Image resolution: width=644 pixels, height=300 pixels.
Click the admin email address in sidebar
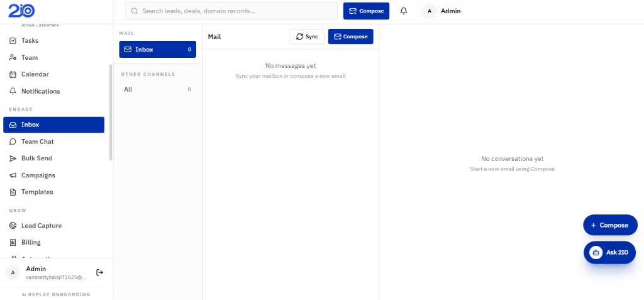coord(56,277)
